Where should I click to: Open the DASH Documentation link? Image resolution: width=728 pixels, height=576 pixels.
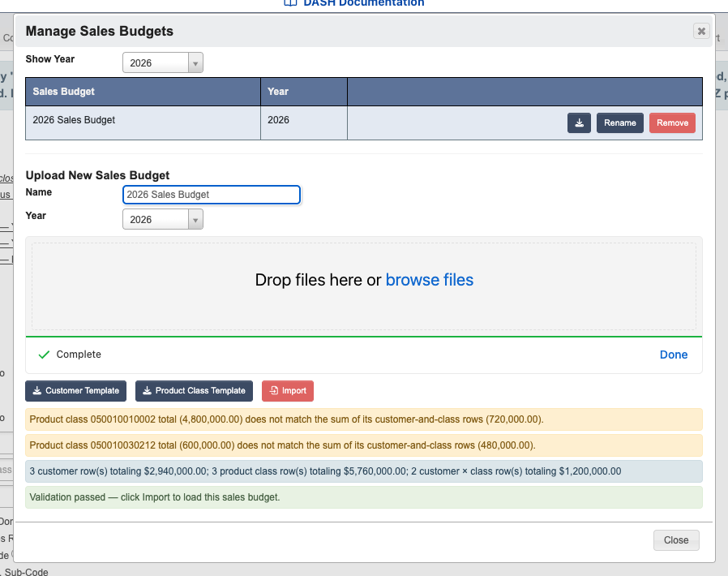[x=363, y=2]
